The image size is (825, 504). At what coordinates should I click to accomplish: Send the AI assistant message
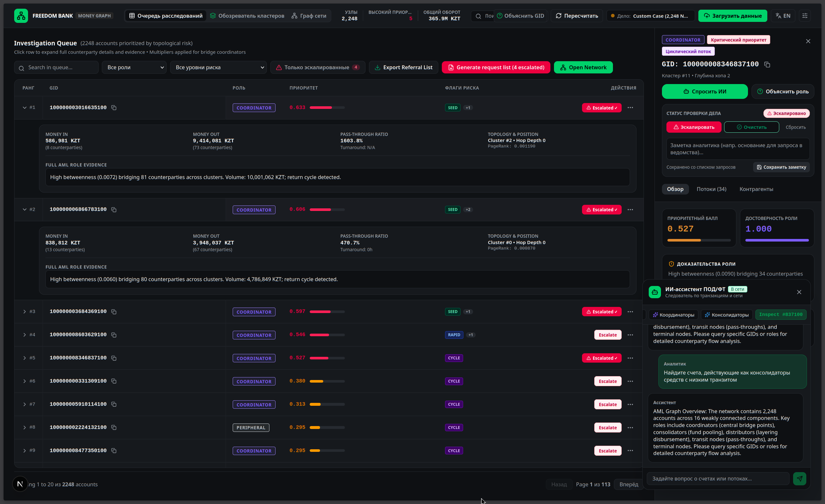click(x=800, y=479)
